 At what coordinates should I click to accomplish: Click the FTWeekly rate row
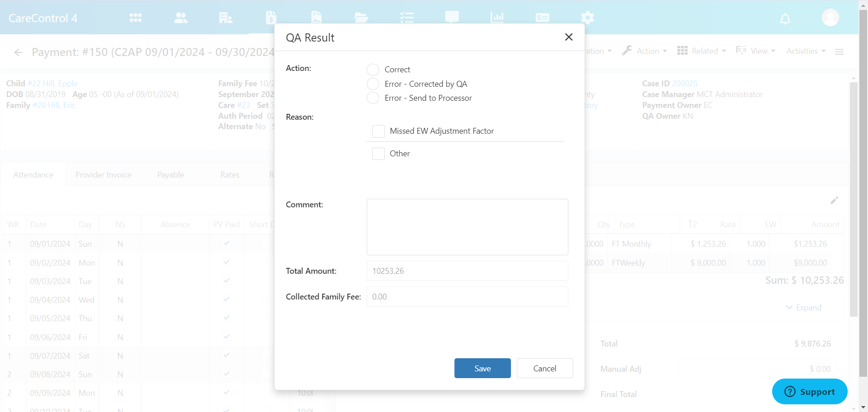pyautogui.click(x=714, y=263)
